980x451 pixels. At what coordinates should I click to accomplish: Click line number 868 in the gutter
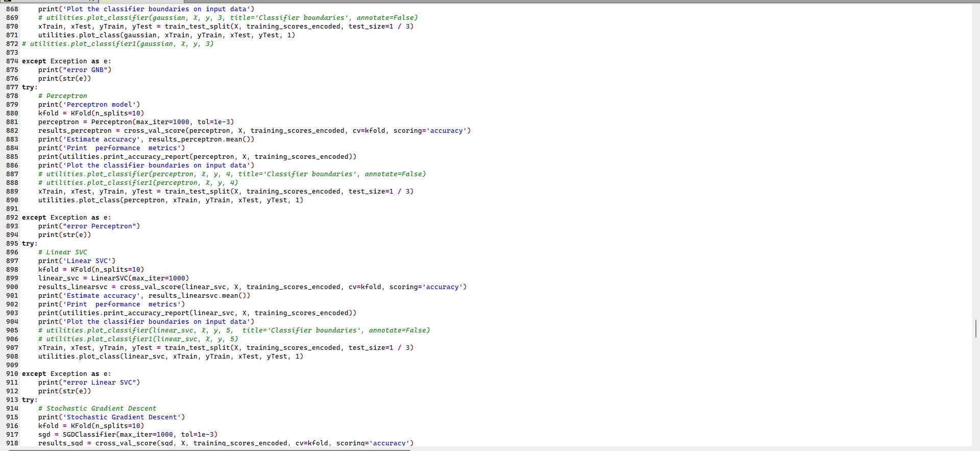click(x=12, y=9)
